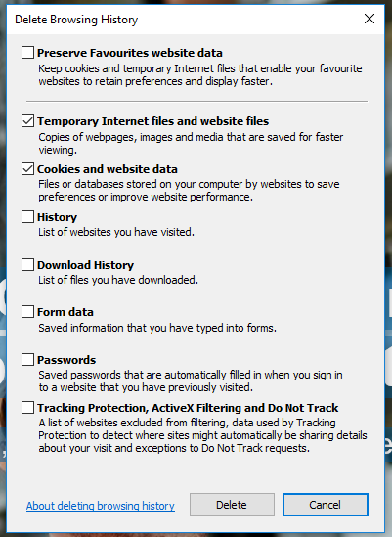
Task: Enable the Download History checkbox
Action: (27, 265)
